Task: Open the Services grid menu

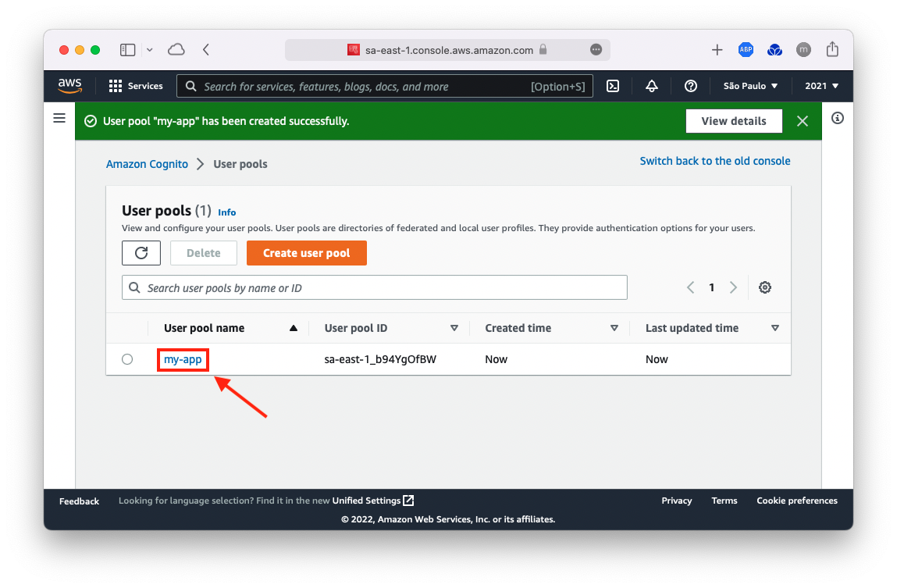Action: point(136,86)
